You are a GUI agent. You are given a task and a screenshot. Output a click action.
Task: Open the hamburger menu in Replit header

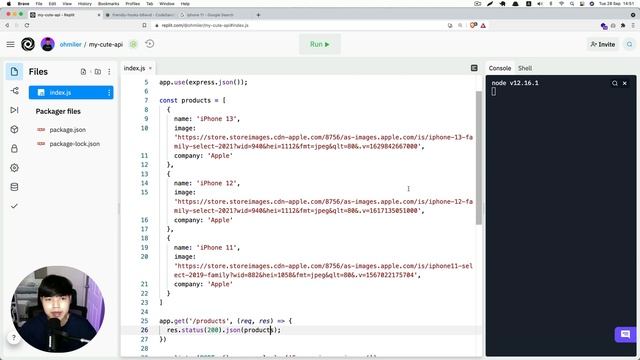pyautogui.click(x=11, y=44)
